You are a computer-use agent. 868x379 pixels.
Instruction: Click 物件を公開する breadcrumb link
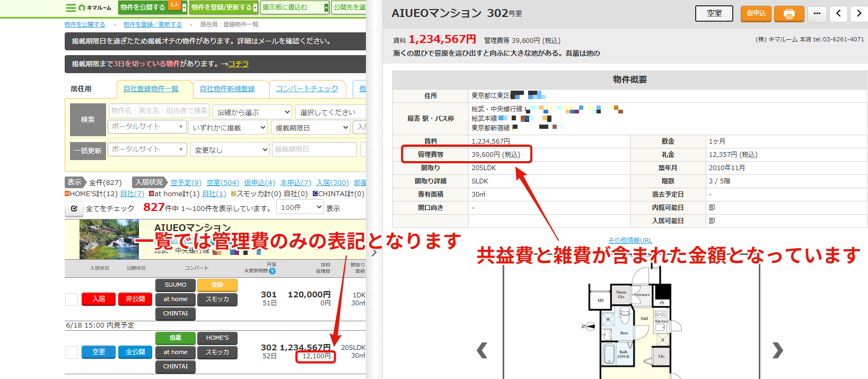coord(85,24)
